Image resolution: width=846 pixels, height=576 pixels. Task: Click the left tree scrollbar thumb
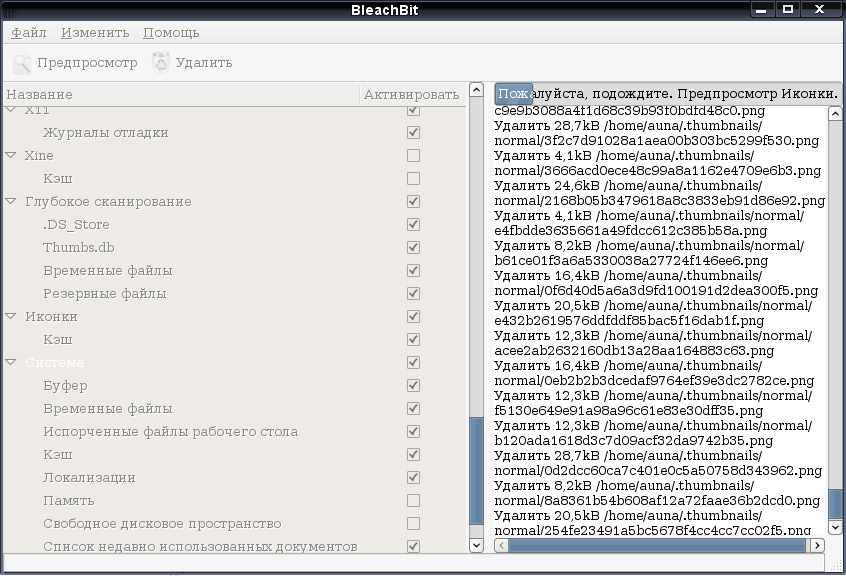pos(476,471)
